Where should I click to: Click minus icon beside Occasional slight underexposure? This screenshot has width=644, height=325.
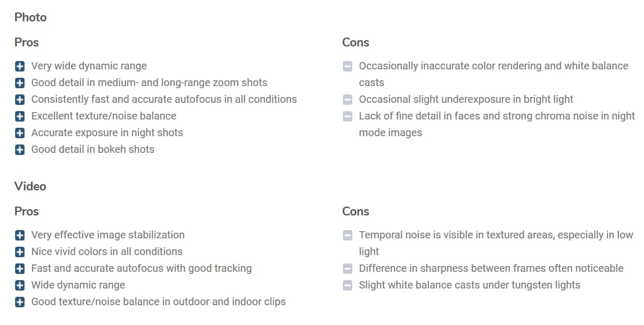348,100
